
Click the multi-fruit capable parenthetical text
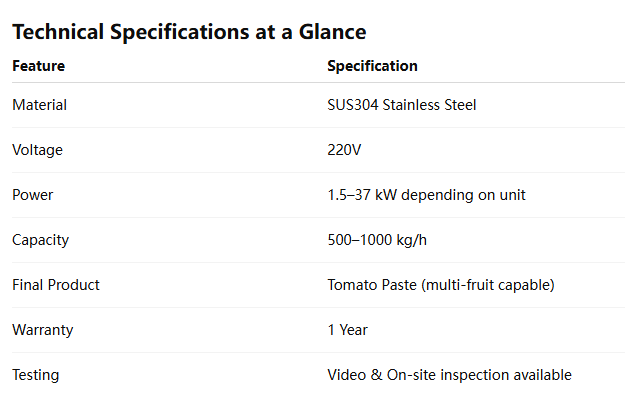(488, 285)
